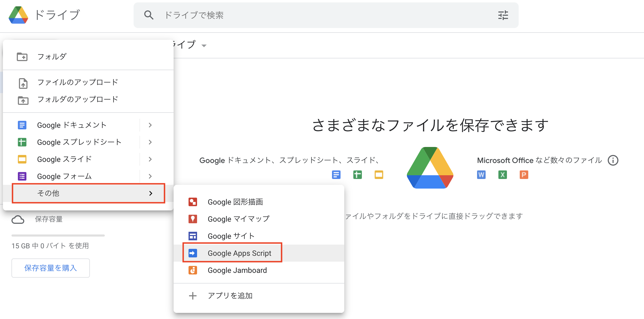The height and width of the screenshot is (319, 644).
Task: Expand the Google ドキュメント template submenu
Action: [x=150, y=125]
